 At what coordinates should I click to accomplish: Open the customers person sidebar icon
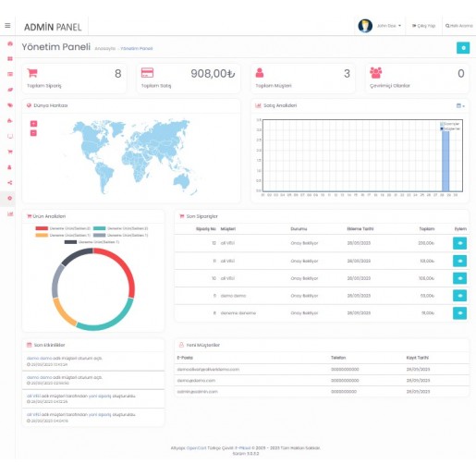(9, 167)
